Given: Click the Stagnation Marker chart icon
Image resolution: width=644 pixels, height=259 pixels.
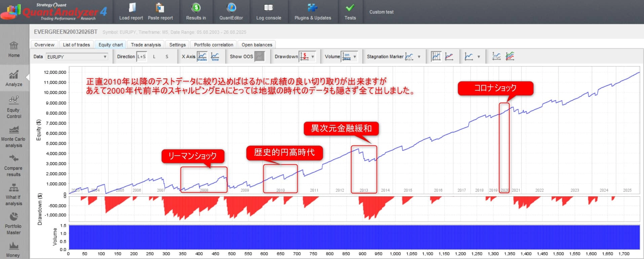Looking at the screenshot, I should pos(409,56).
